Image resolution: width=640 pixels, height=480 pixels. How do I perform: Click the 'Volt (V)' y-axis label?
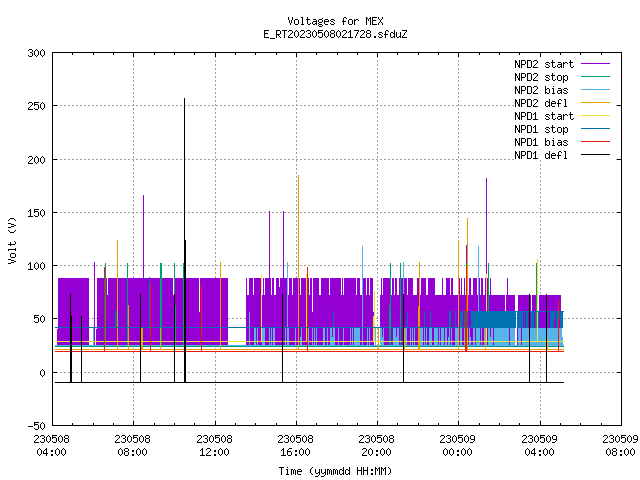[12, 240]
